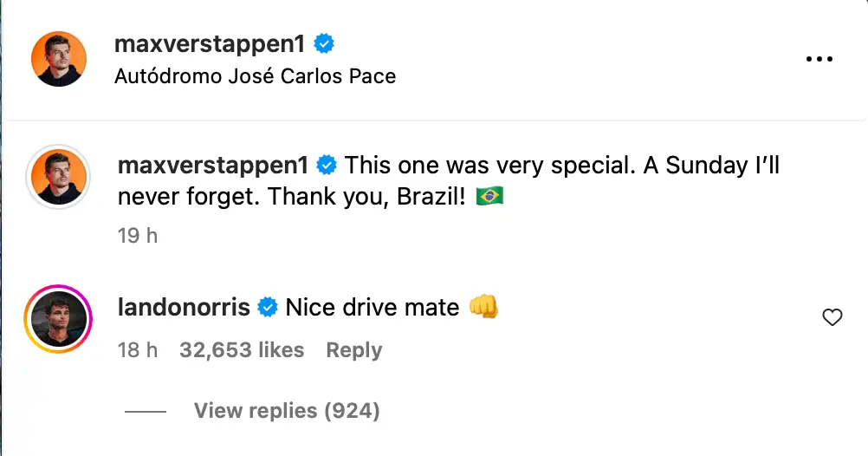868x456 pixels.
Task: Click the 18 h comment timestamp
Action: [x=137, y=350]
